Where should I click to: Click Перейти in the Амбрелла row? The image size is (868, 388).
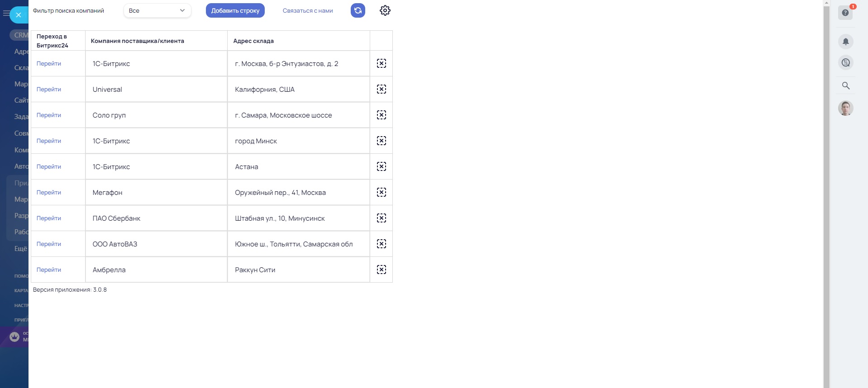click(49, 270)
